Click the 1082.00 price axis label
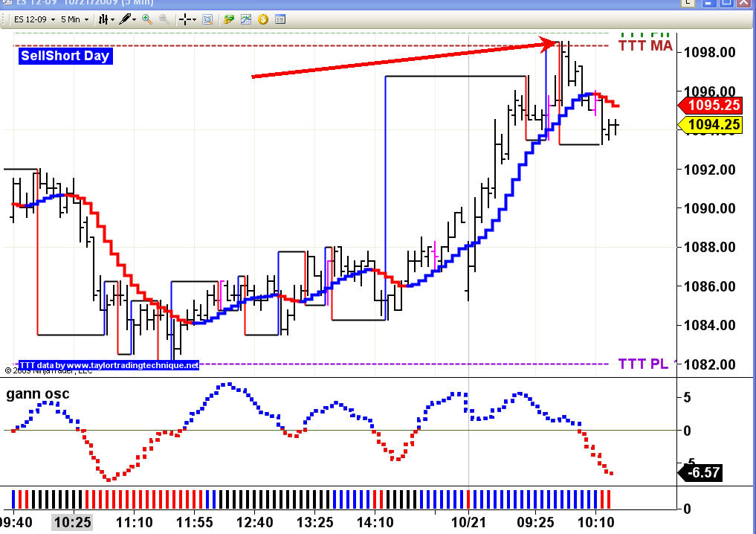The image size is (756, 534). pos(710,364)
